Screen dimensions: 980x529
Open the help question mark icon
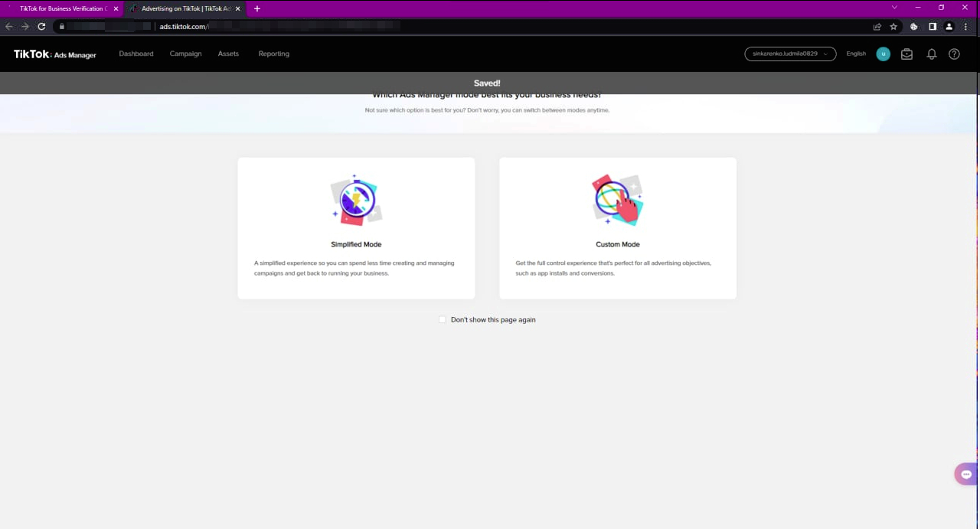click(x=954, y=54)
